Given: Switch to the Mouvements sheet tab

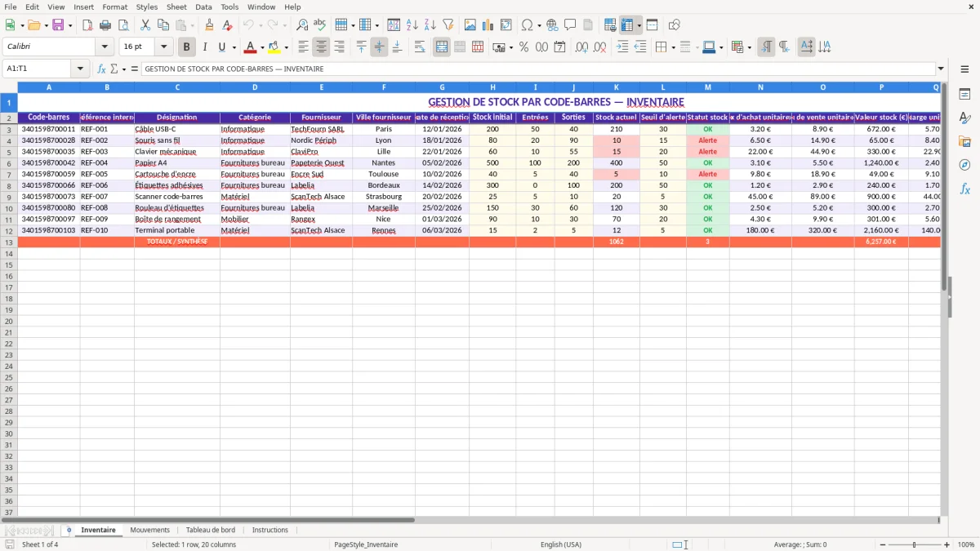Looking at the screenshot, I should point(149,530).
